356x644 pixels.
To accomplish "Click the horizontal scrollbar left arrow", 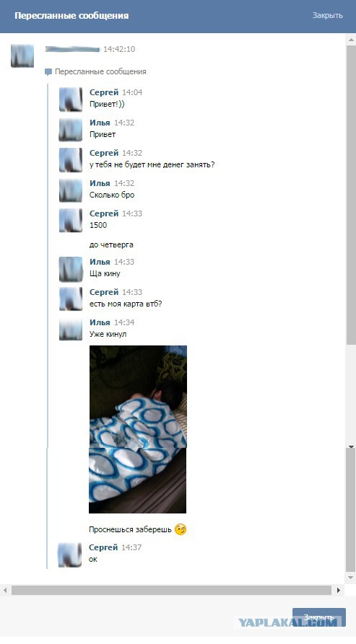I will (5, 590).
